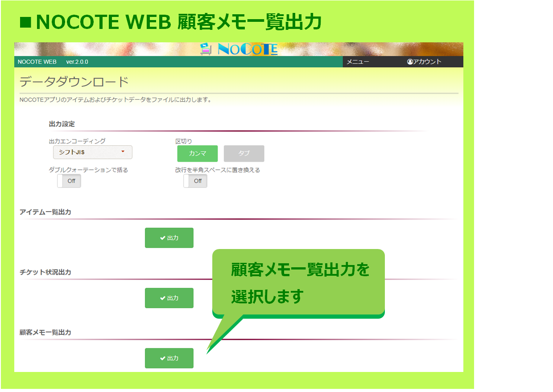Click checkmark icon under アイテム一覧出力
The width and height of the screenshot is (553, 392).
click(163, 238)
